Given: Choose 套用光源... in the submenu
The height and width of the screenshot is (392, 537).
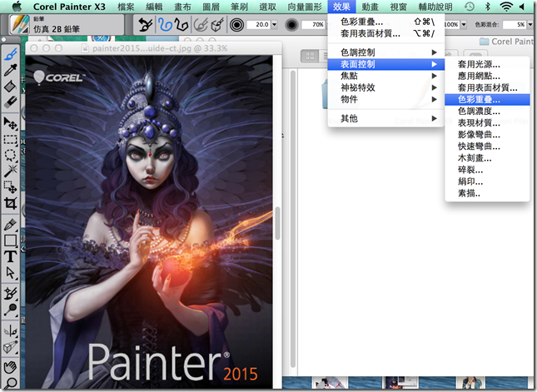Looking at the screenshot, I should [x=487, y=64].
